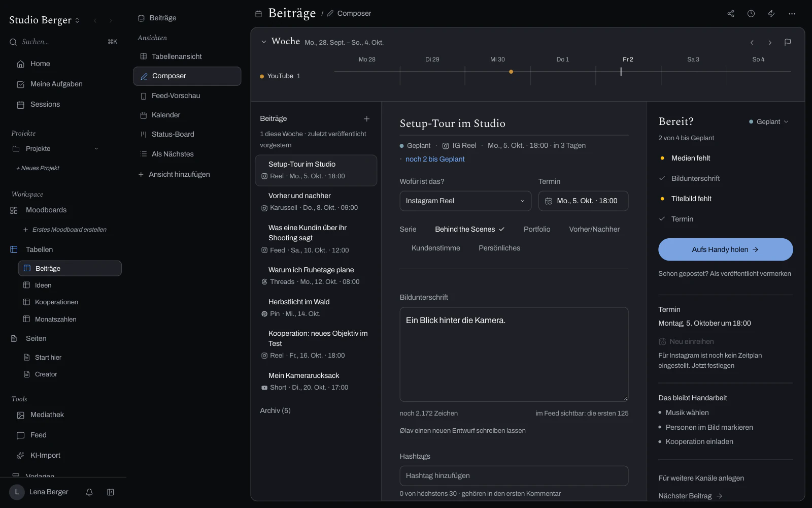Collapse the Woche section chevron
Image resolution: width=812 pixels, height=508 pixels.
[264, 42]
